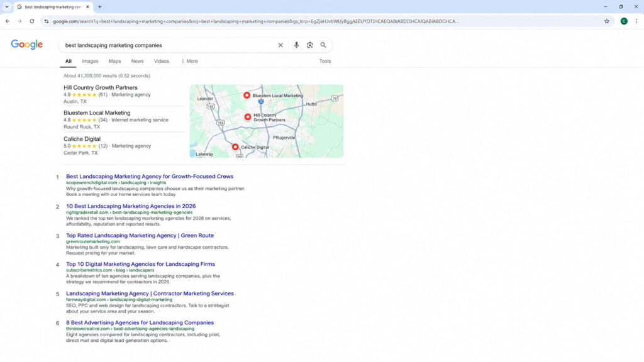Switch to the News tab
The image size is (644, 362).
tap(137, 61)
